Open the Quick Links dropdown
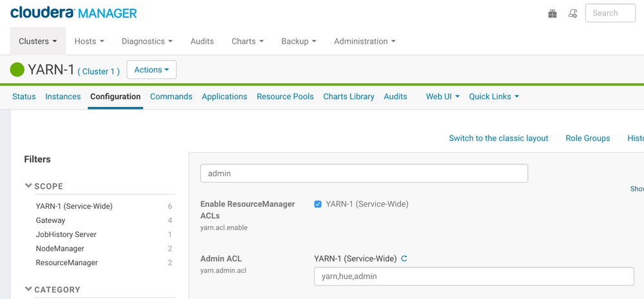Viewport: 644px width, 299px height. click(494, 97)
